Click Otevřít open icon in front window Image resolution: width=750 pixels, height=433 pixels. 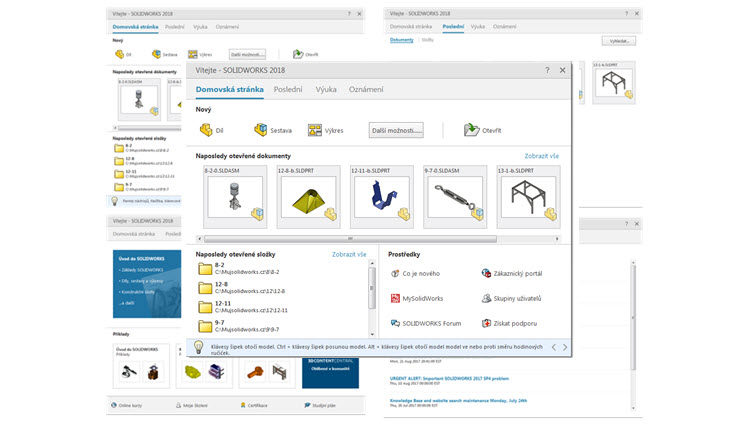coord(472,130)
